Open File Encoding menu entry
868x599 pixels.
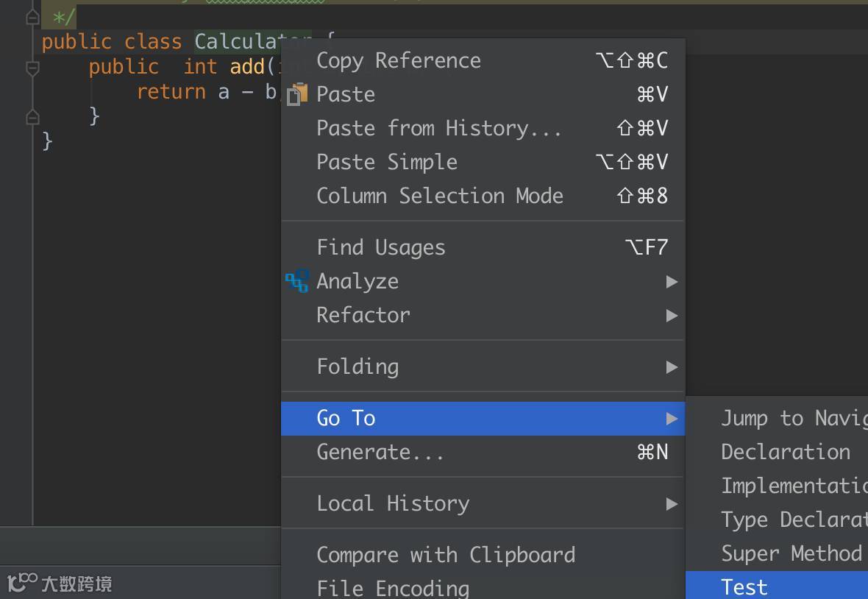click(393, 589)
